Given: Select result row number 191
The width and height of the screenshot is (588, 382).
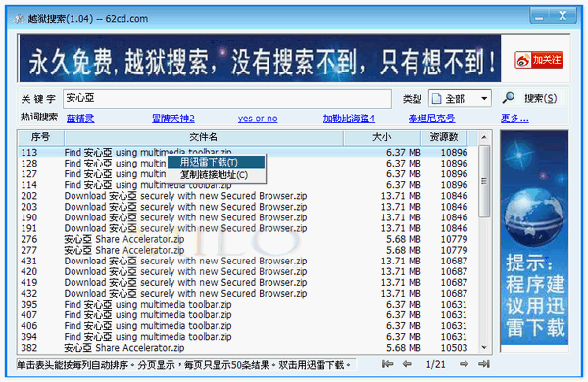Looking at the screenshot, I should coord(248,228).
